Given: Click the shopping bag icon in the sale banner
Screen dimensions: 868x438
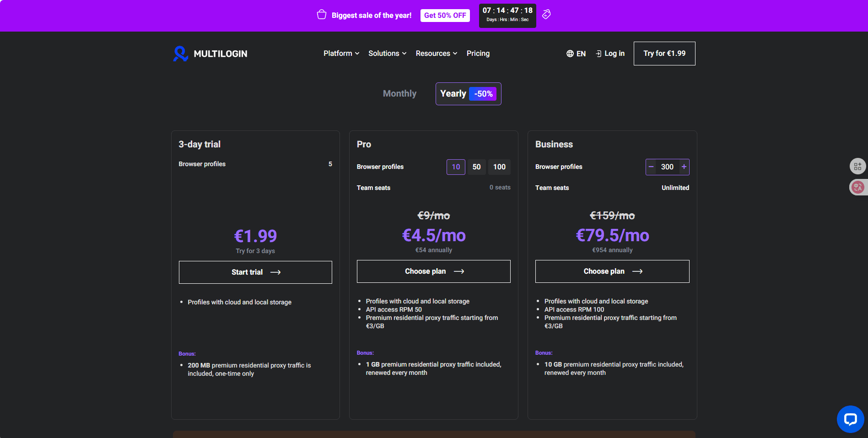Looking at the screenshot, I should (x=322, y=14).
